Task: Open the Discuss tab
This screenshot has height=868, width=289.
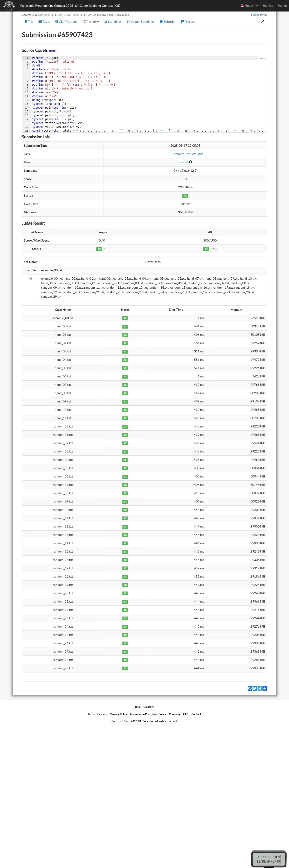Action: pyautogui.click(x=188, y=22)
